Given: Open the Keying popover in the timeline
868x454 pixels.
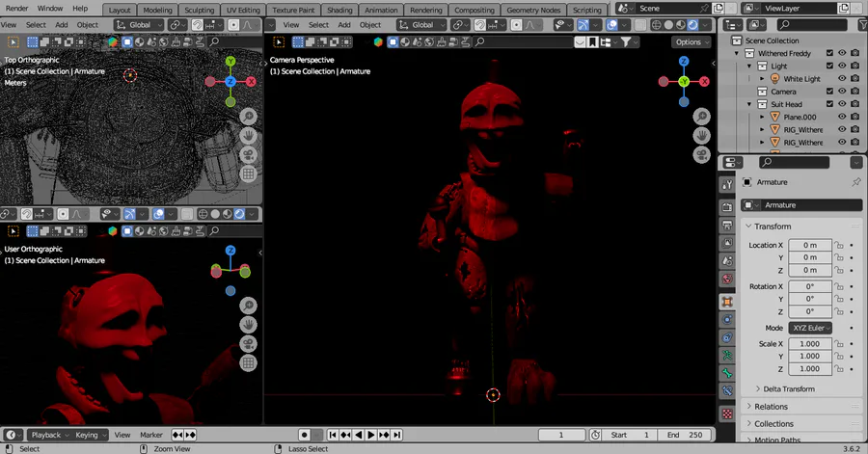Looking at the screenshot, I should [91, 435].
